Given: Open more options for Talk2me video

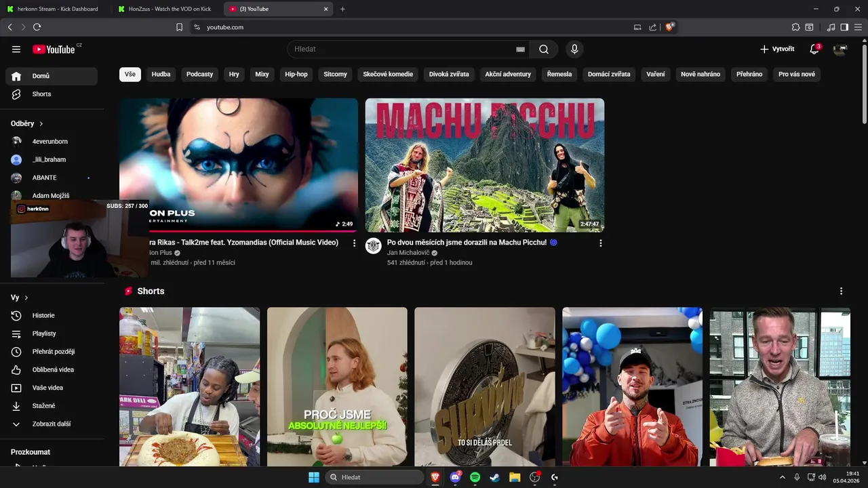Looking at the screenshot, I should 354,243.
